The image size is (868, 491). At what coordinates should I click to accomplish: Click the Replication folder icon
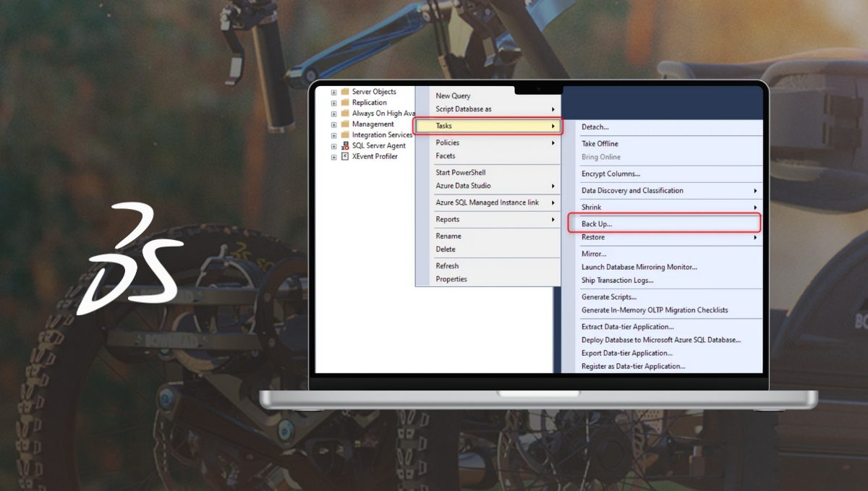click(345, 103)
